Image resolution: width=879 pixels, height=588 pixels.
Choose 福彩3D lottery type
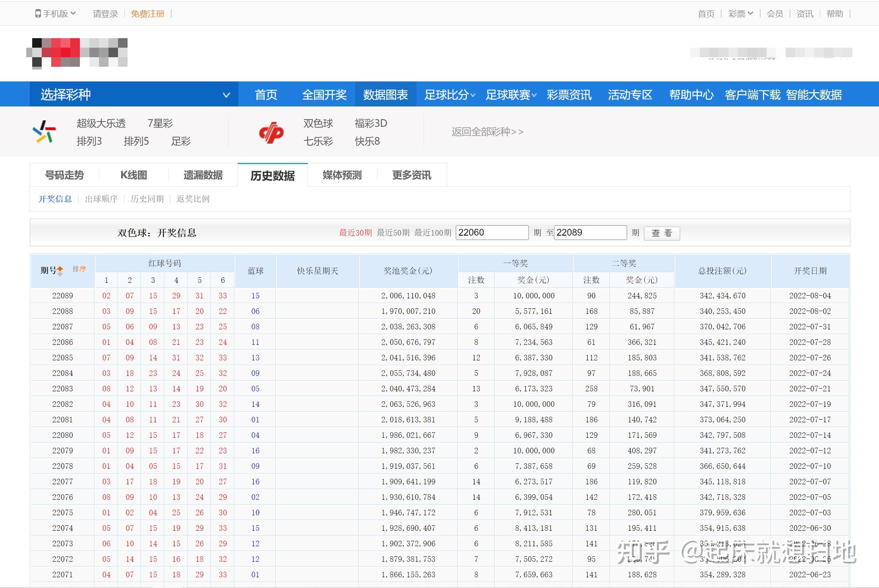click(371, 123)
